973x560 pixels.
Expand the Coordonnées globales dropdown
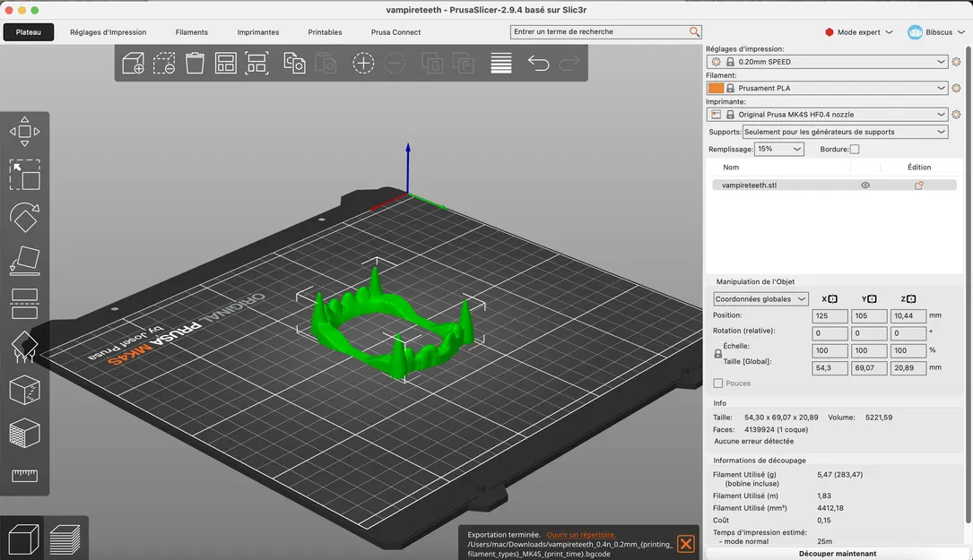coord(760,299)
